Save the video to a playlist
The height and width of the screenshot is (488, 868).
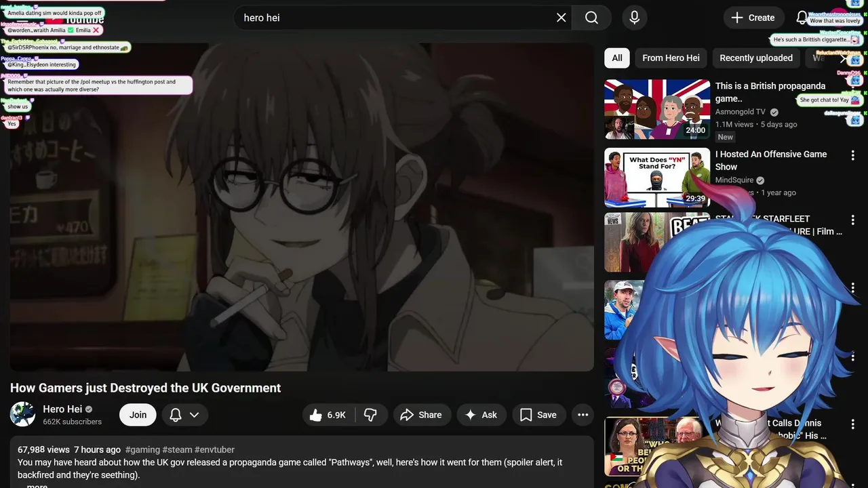tap(538, 415)
